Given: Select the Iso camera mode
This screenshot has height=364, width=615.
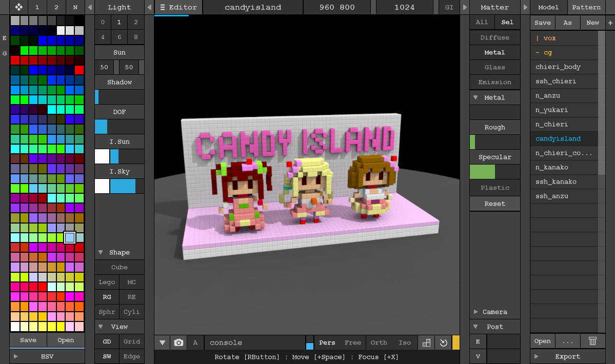Looking at the screenshot, I should [405, 342].
